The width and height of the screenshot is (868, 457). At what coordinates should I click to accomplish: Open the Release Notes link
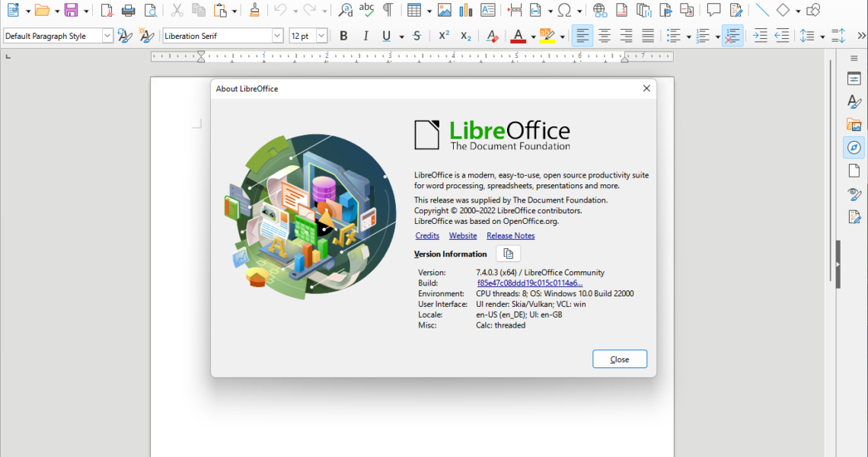coord(510,236)
